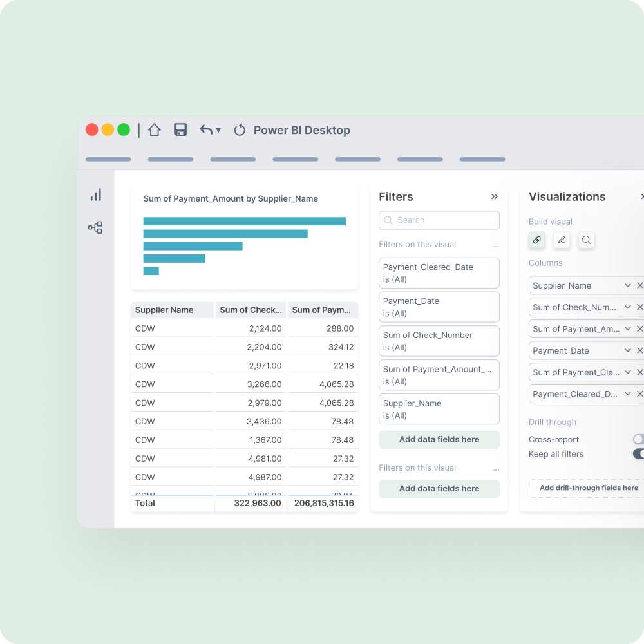Click Add drill-through fields here box
The height and width of the screenshot is (644, 644).
point(588,488)
